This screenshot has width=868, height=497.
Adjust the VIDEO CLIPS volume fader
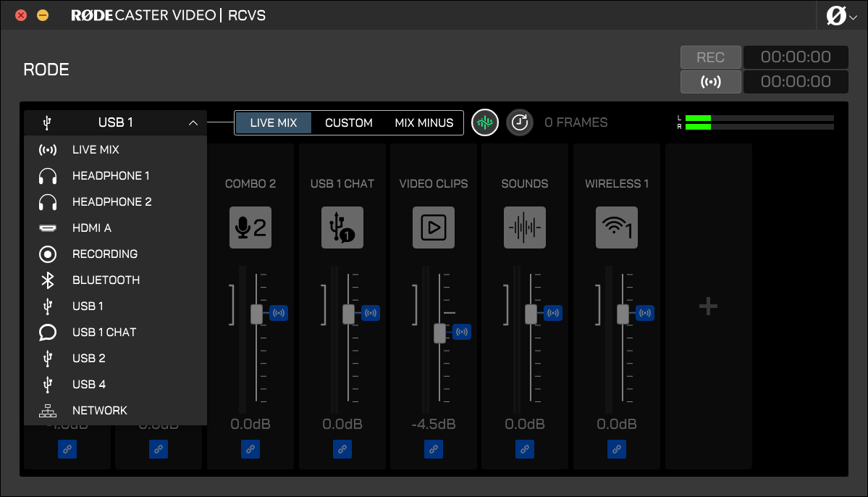(439, 333)
